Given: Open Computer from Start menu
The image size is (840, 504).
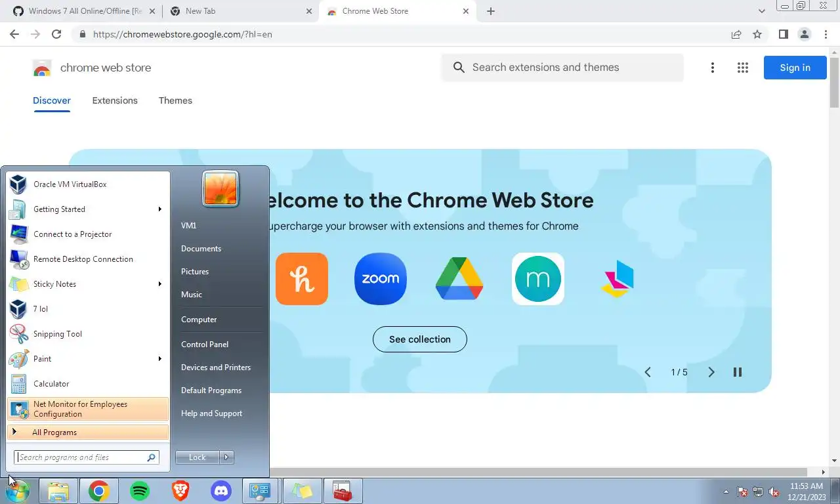Looking at the screenshot, I should pyautogui.click(x=199, y=320).
